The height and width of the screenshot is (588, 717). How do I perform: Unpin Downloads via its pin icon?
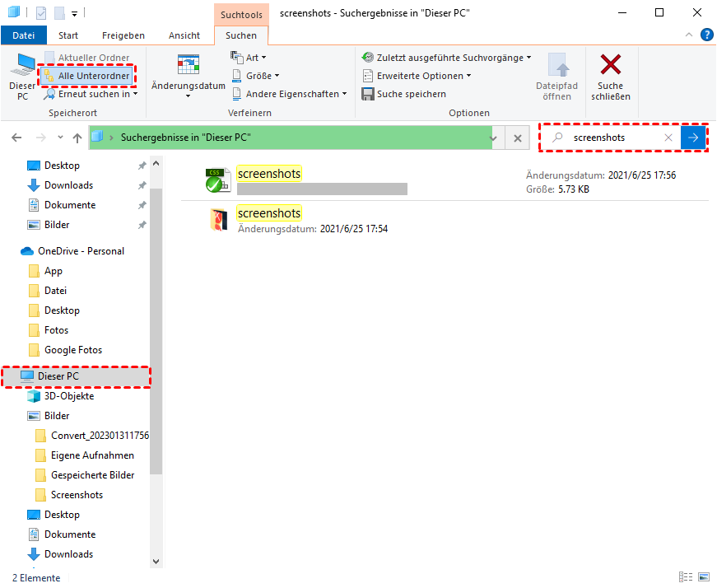[x=142, y=185]
